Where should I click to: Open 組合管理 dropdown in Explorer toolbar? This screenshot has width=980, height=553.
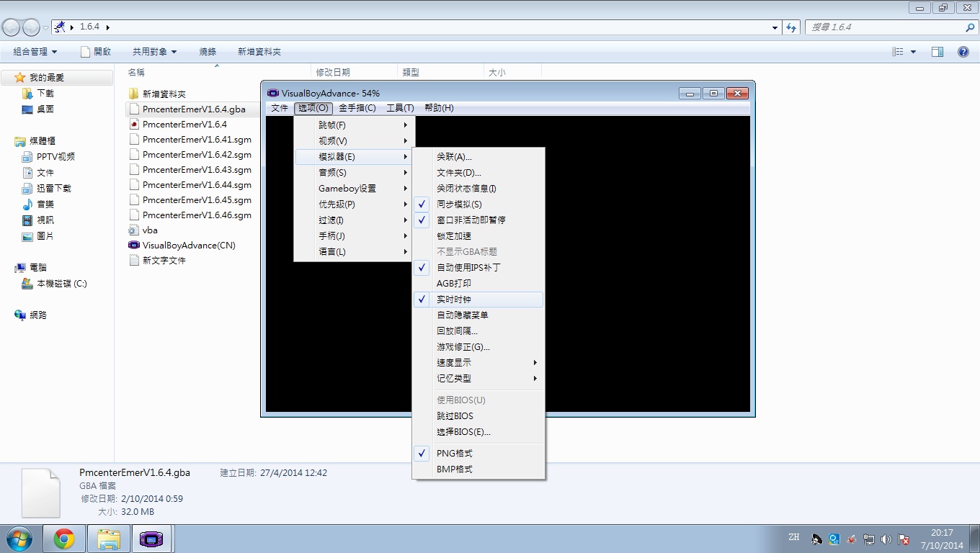pos(35,52)
